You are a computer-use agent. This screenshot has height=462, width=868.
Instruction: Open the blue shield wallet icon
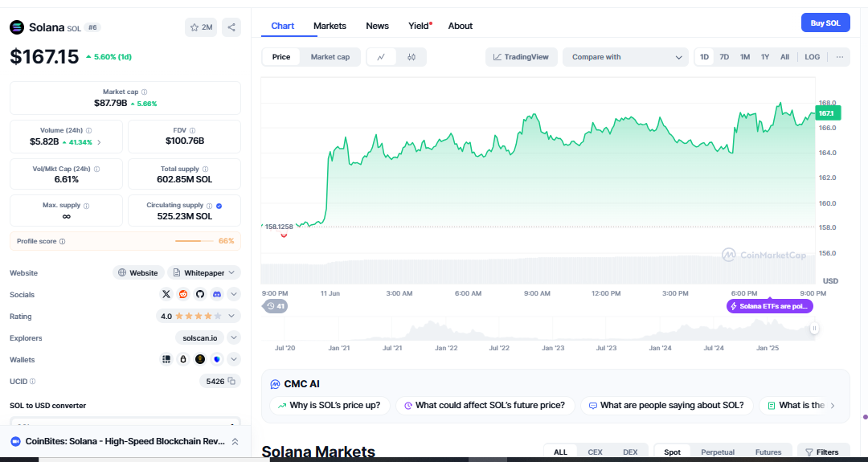pyautogui.click(x=217, y=360)
